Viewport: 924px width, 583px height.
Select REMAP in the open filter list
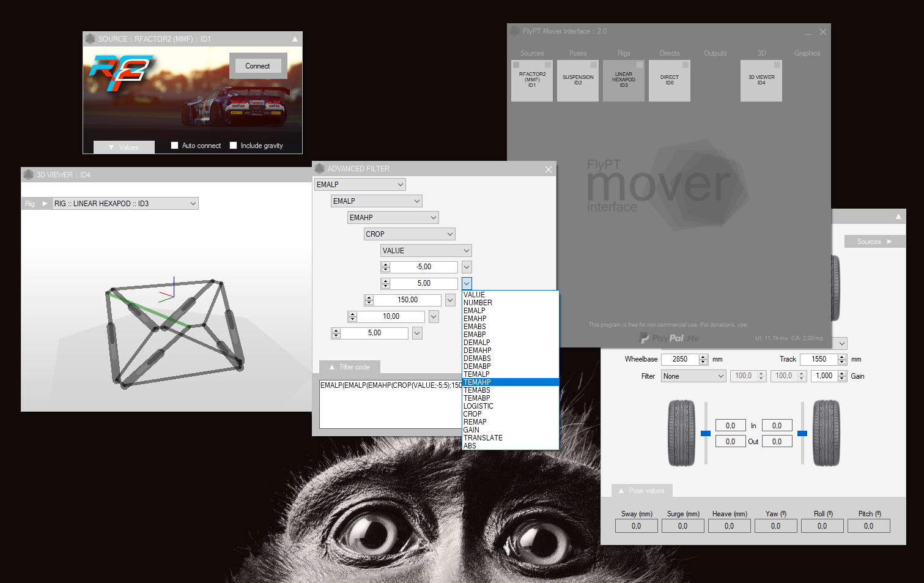475,422
